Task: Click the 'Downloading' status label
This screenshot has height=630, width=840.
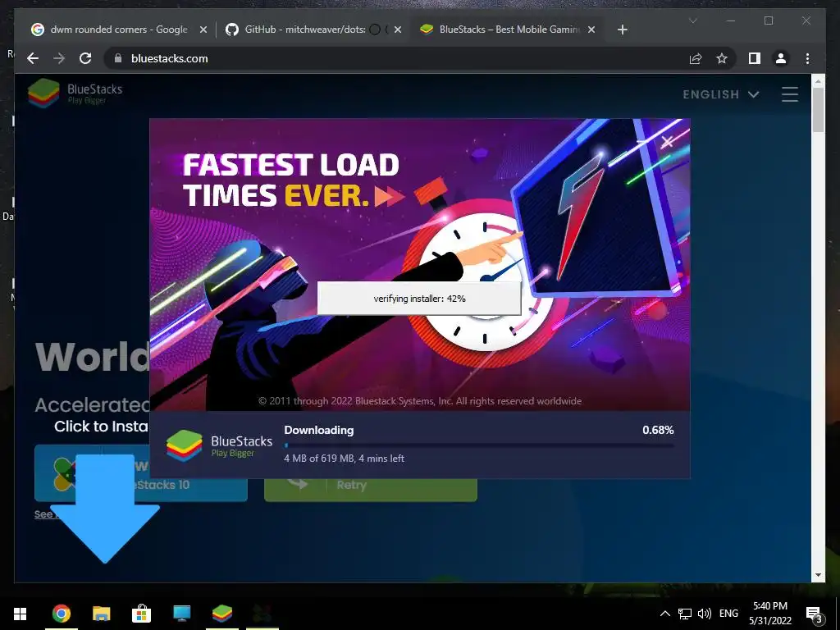Action: coord(319,430)
